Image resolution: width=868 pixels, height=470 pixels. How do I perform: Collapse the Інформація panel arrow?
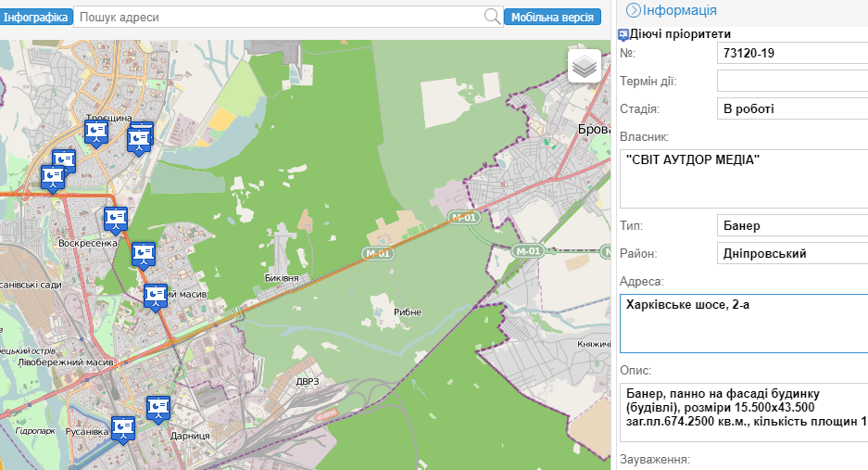click(x=633, y=10)
